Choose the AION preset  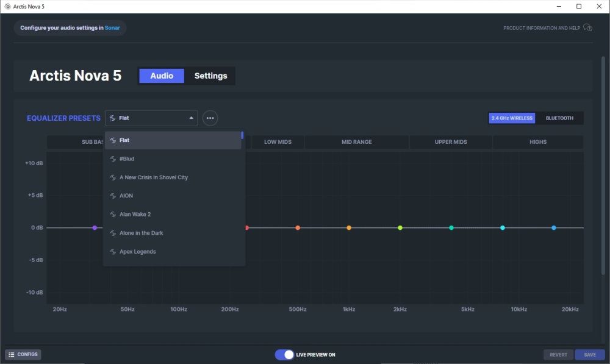pyautogui.click(x=173, y=196)
